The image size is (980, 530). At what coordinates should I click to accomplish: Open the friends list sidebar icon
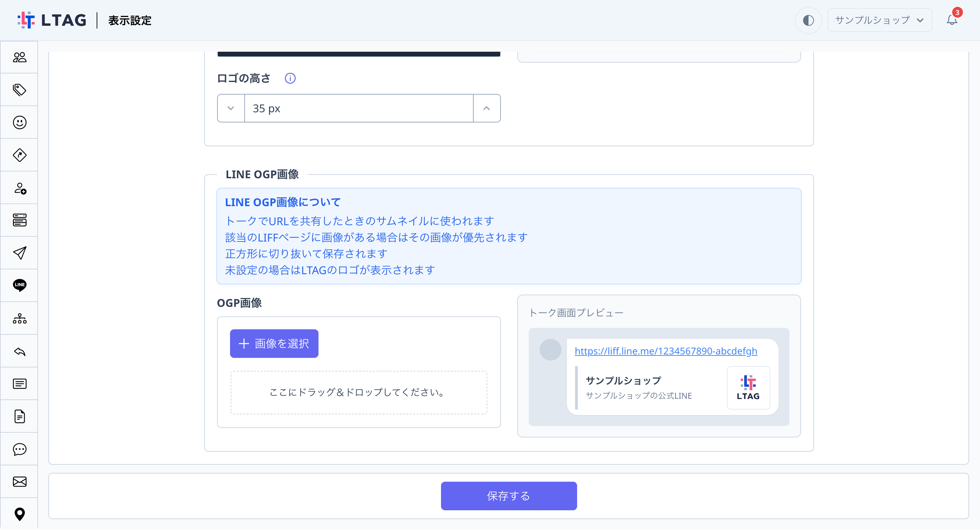coord(19,57)
